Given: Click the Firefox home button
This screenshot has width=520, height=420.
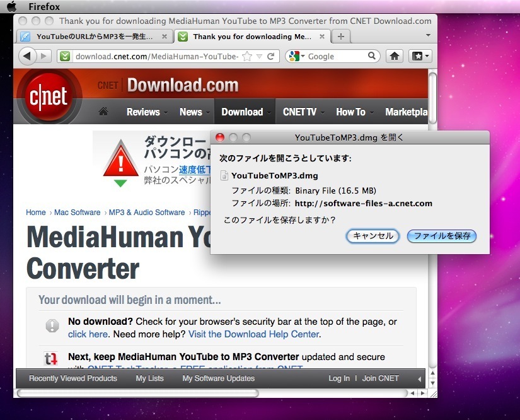Looking at the screenshot, I should (x=395, y=56).
